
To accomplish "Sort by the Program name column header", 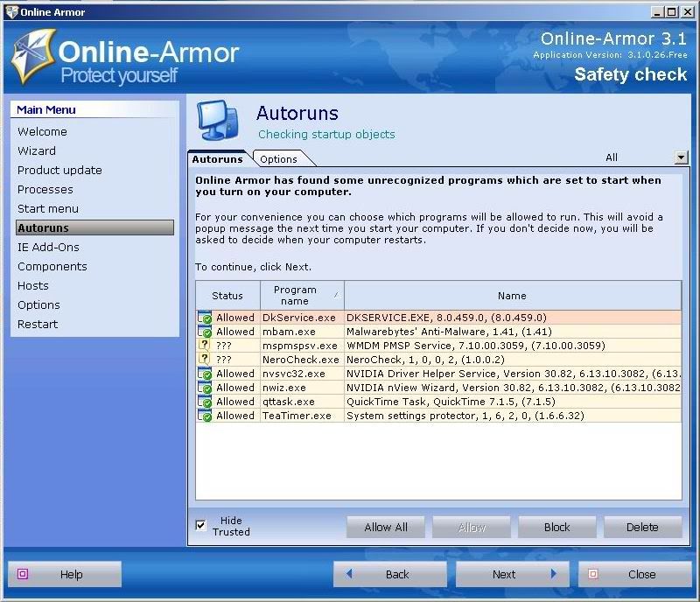I will click(302, 295).
